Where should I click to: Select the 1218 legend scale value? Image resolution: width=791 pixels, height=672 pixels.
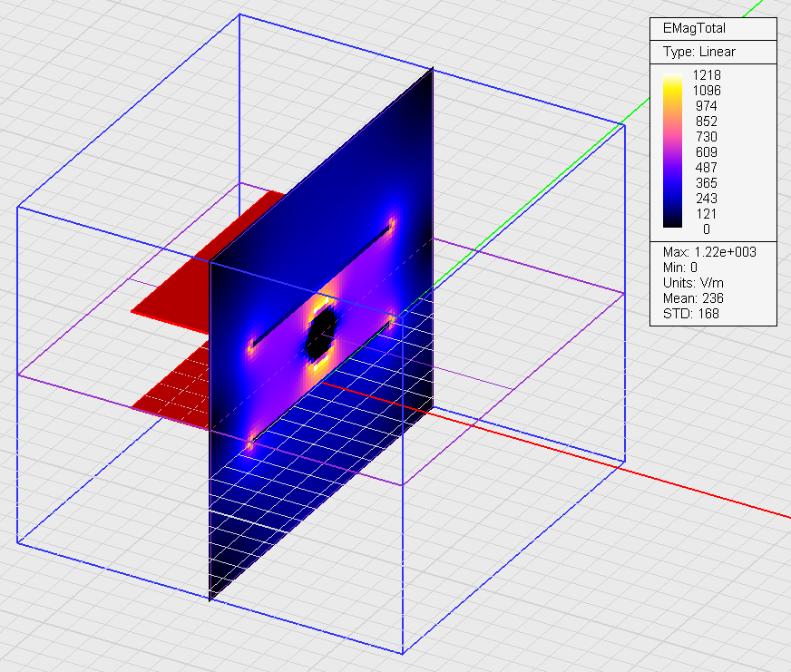[x=705, y=75]
